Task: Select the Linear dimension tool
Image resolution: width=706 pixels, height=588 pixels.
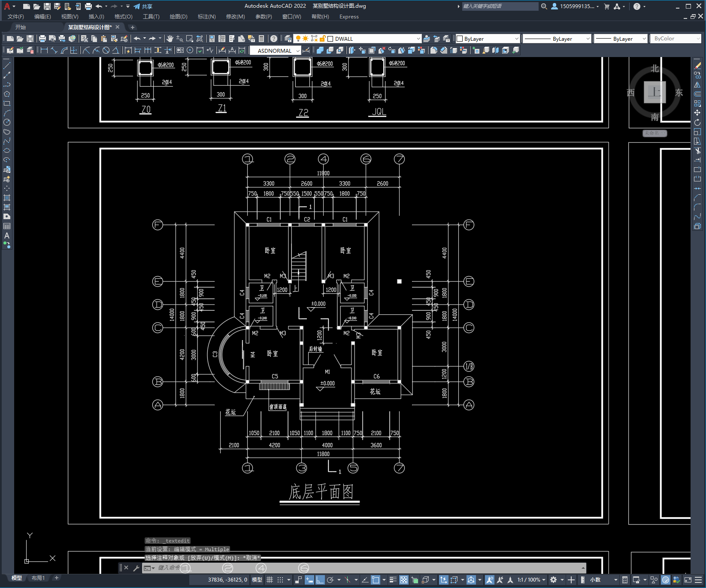Action: tap(44, 50)
